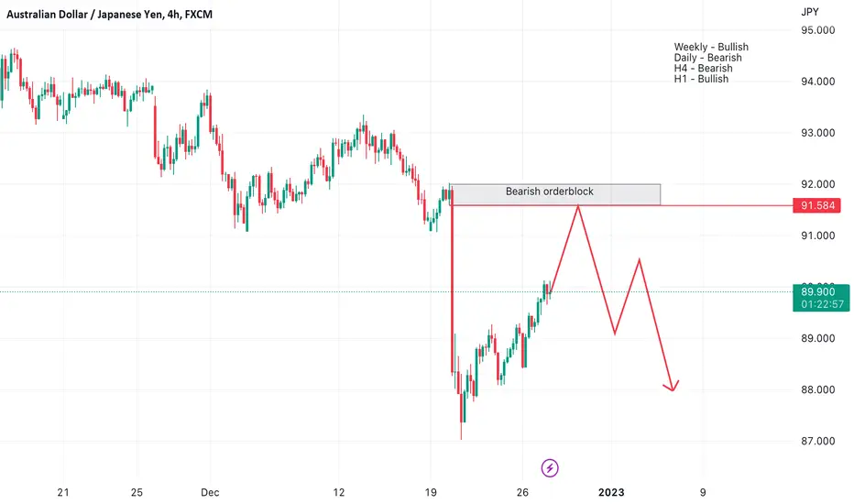
Task: Click the 92.000 price axis label
Action: pyautogui.click(x=817, y=184)
